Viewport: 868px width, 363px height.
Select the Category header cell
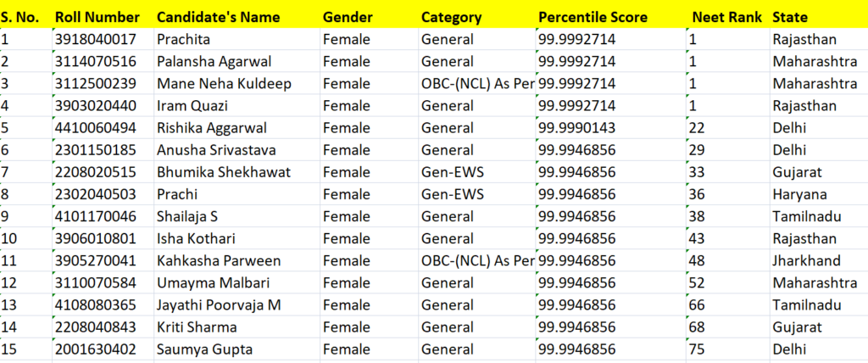click(476, 17)
